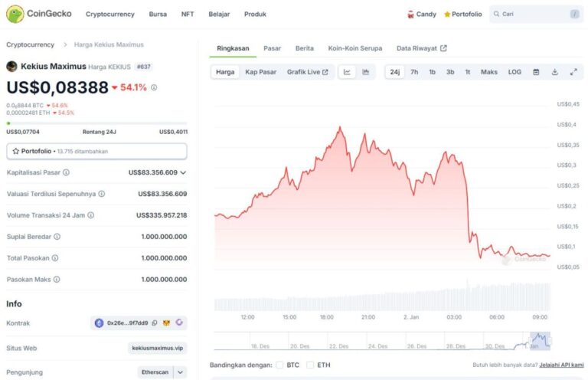588x380 pixels.
Task: Open the Pengunjung explorer dropdown arrow
Action: point(181,372)
